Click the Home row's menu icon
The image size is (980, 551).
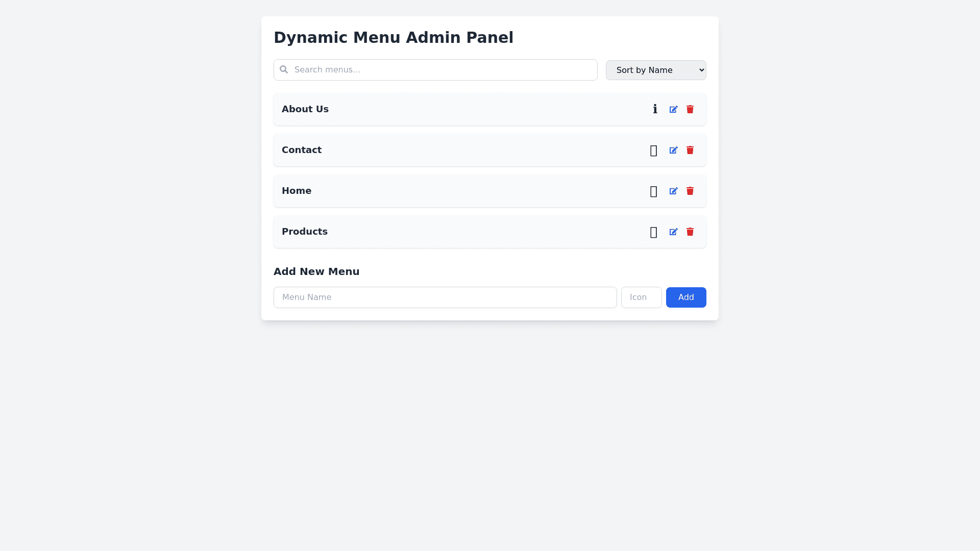653,191
